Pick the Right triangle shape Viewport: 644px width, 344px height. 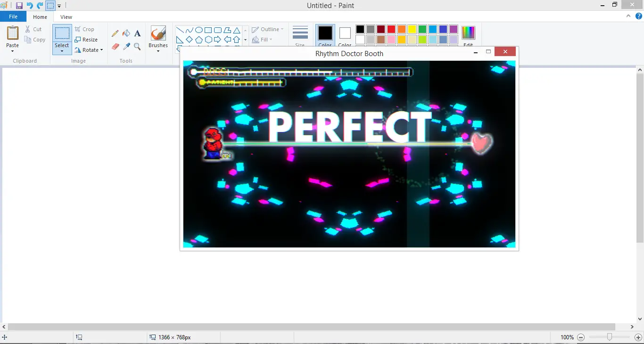[180, 40]
